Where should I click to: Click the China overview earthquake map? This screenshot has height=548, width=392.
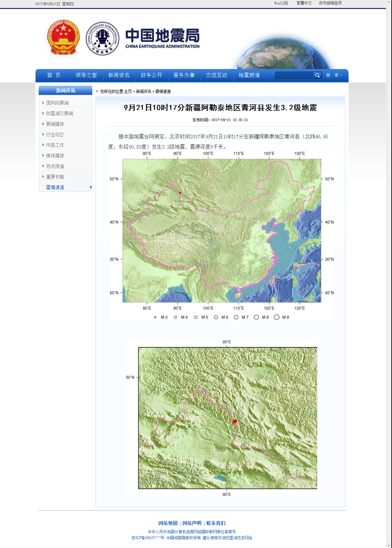tap(222, 235)
